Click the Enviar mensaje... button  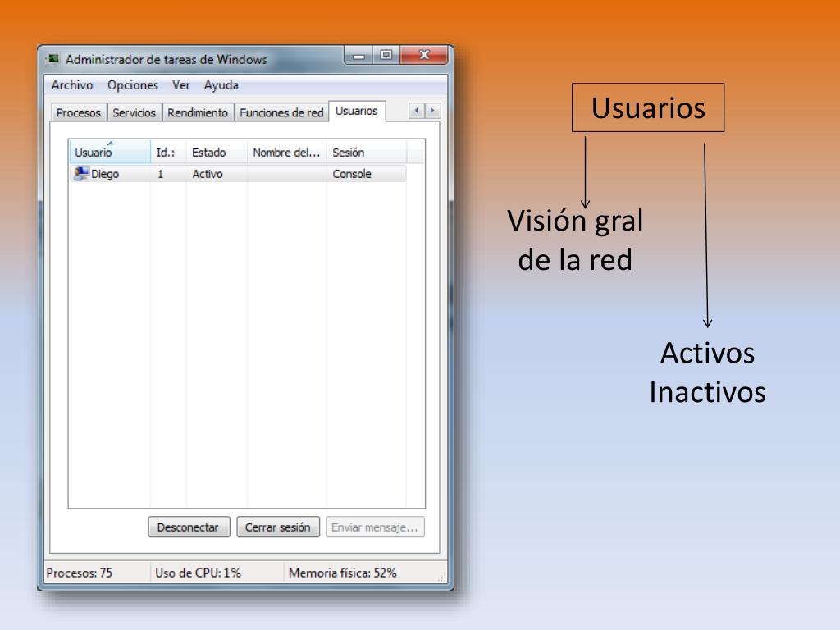pyautogui.click(x=375, y=527)
